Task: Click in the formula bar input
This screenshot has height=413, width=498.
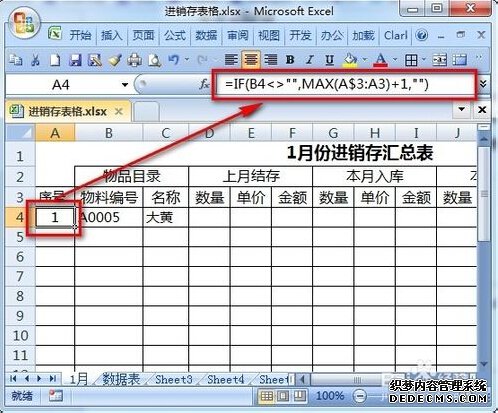Action: coord(344,84)
